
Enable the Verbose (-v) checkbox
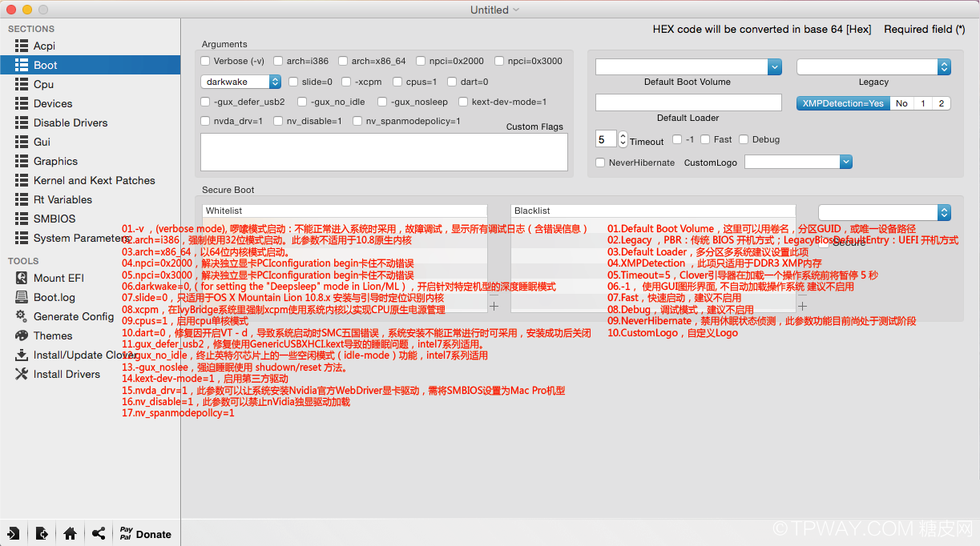coord(206,61)
